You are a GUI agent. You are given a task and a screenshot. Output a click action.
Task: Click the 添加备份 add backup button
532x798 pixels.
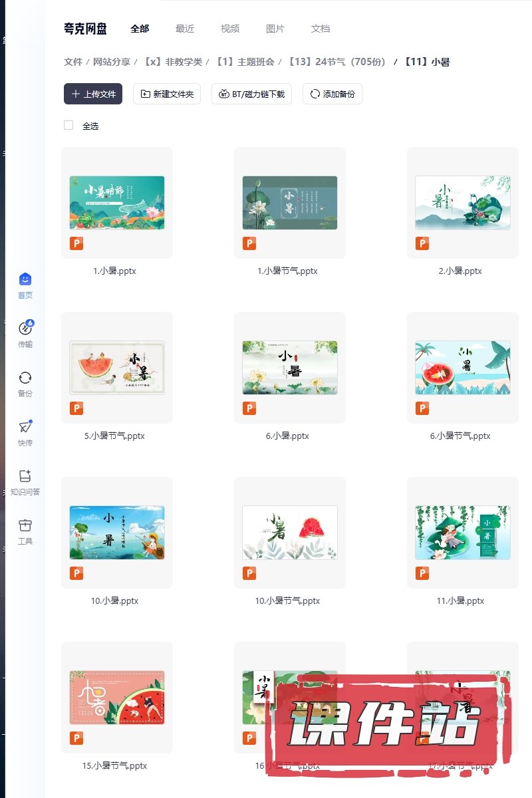tap(332, 94)
